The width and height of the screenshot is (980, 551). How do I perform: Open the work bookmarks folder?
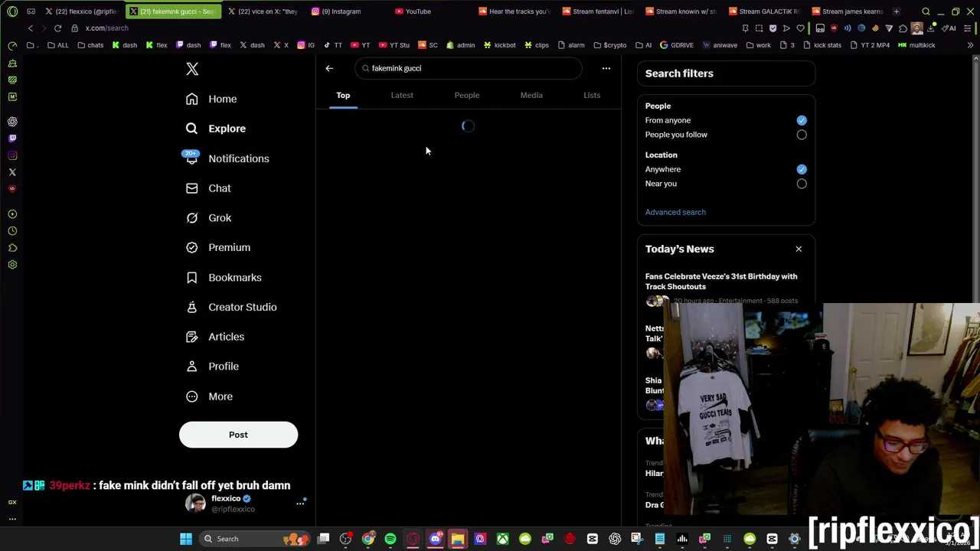coord(758,45)
